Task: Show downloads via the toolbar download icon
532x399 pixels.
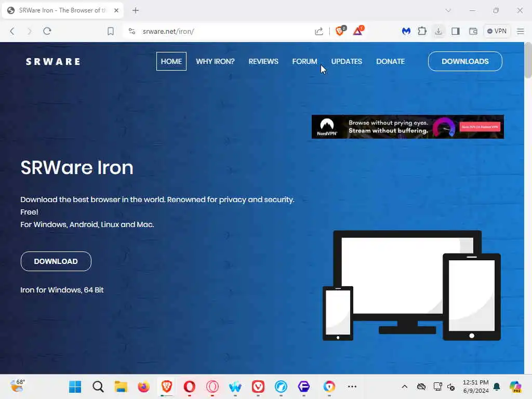Action: click(x=438, y=31)
